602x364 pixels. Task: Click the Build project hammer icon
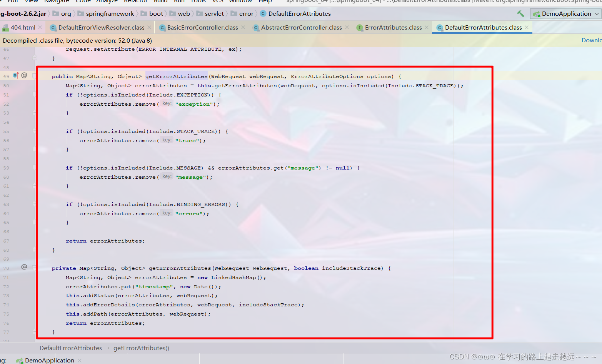[520, 14]
